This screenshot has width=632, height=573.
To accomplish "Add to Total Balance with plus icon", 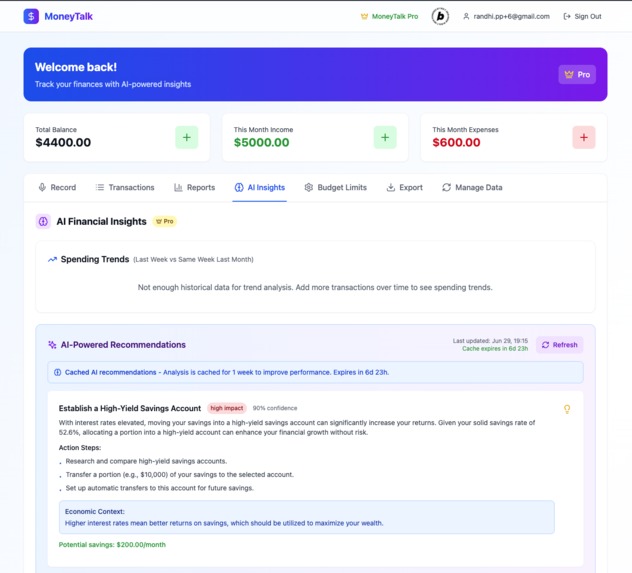I will 187,137.
